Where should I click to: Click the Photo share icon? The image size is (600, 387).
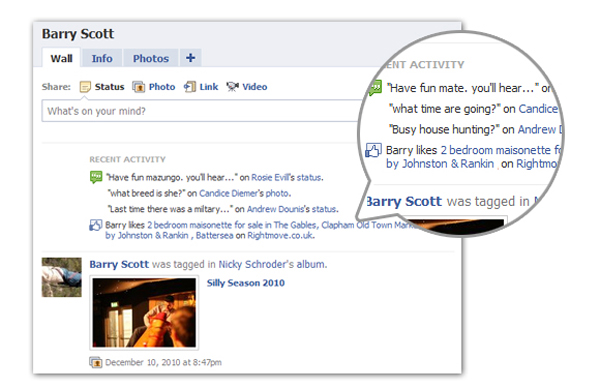click(139, 87)
